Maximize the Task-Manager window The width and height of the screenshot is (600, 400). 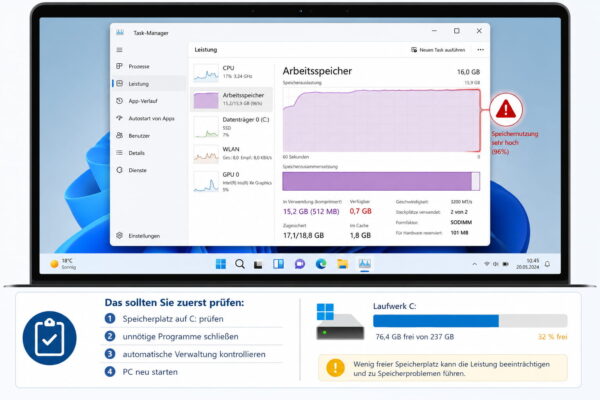point(457,31)
